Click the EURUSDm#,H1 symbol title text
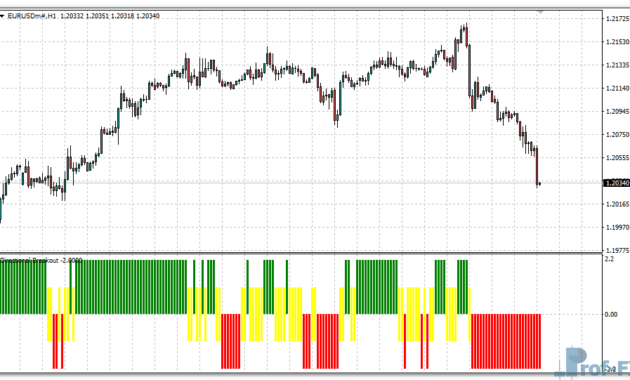This screenshot has height=380, width=630. click(31, 16)
